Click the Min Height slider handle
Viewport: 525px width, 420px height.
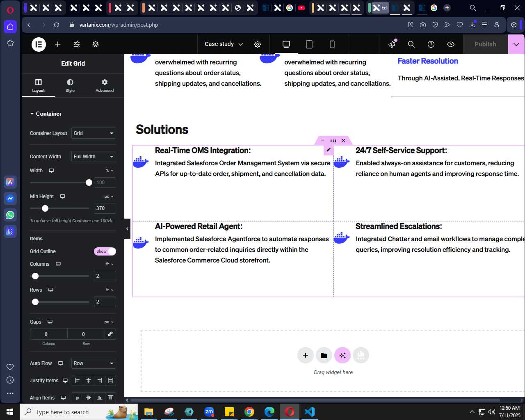(45, 208)
